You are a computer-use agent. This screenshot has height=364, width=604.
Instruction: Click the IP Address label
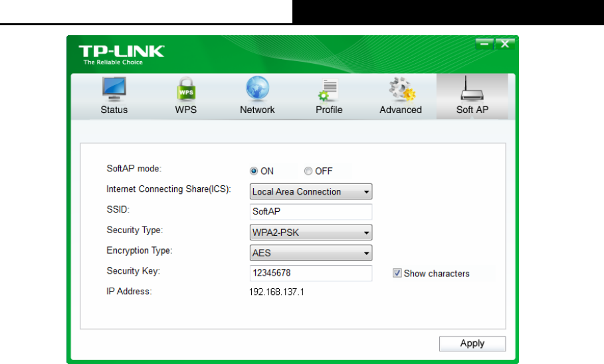(129, 291)
